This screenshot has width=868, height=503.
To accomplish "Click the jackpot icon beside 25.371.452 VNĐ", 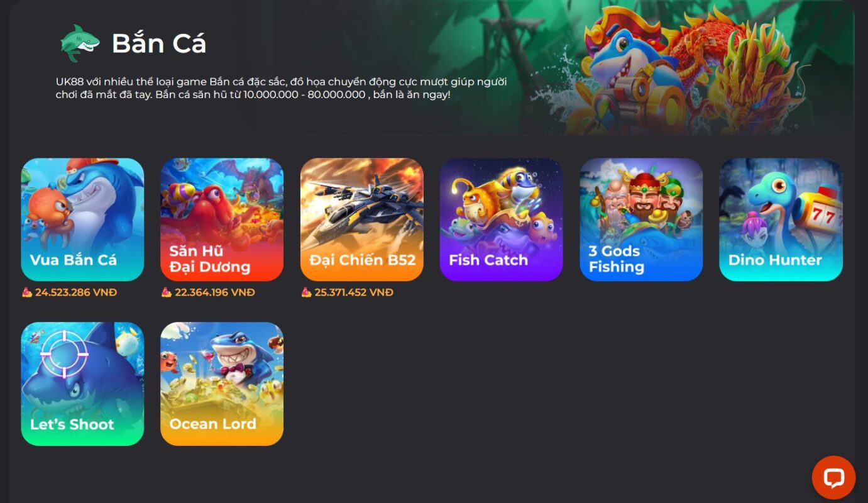I will (306, 292).
